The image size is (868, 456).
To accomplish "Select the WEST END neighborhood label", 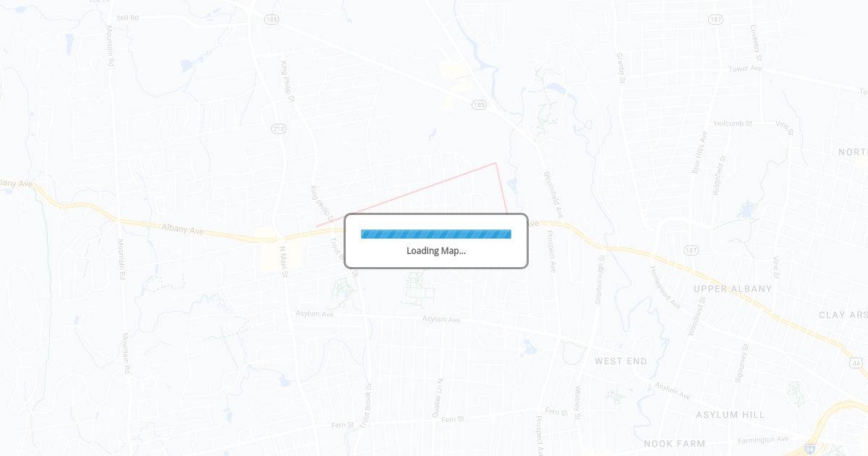I will (621, 361).
